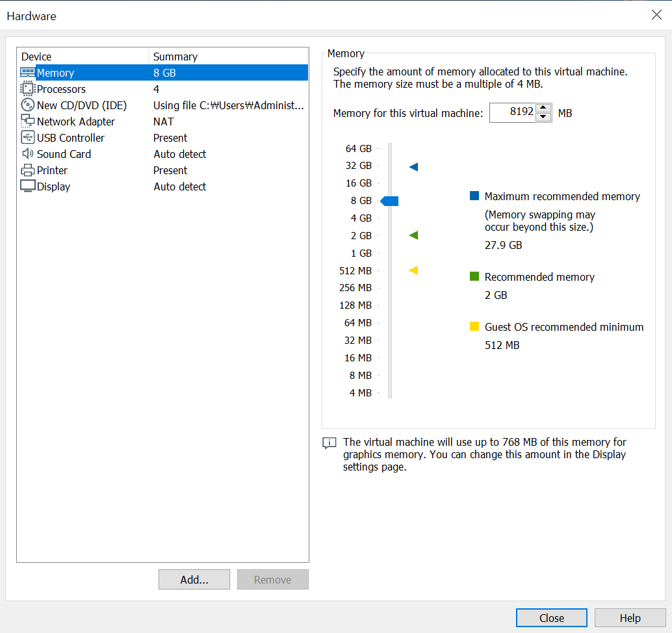The image size is (672, 633).
Task: Click the Summary column header
Action: pyautogui.click(x=175, y=57)
